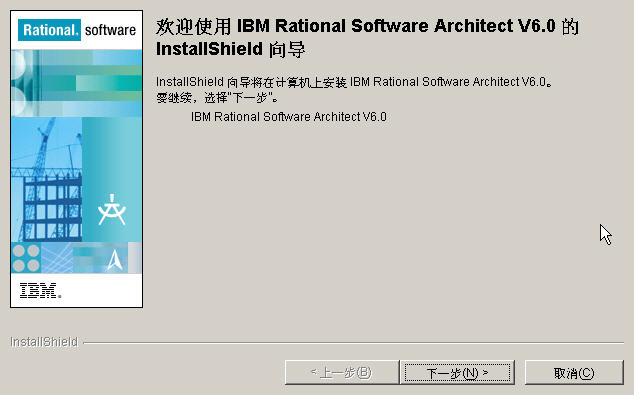Viewport: 634px width, 395px height.
Task: Click the 取消(C) cancel button
Action: (x=574, y=372)
